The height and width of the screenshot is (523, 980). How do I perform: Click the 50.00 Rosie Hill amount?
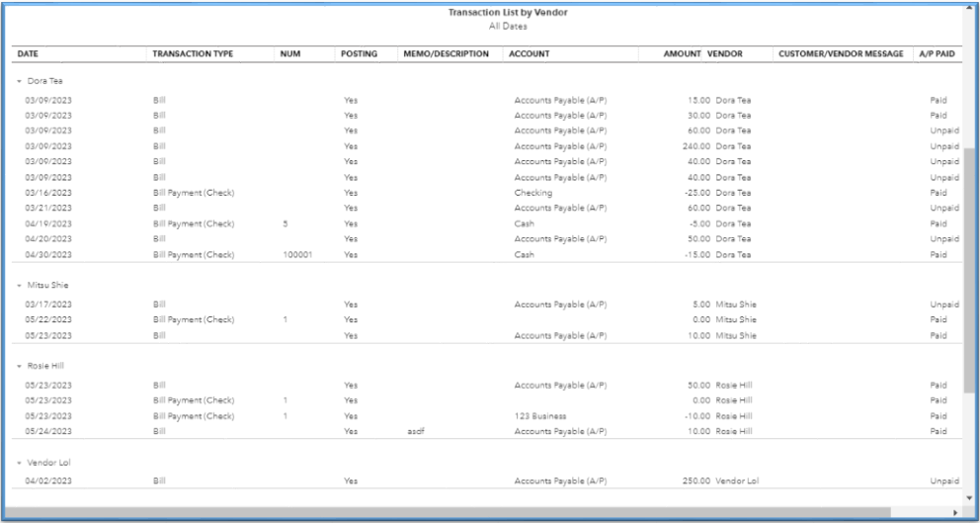point(700,386)
